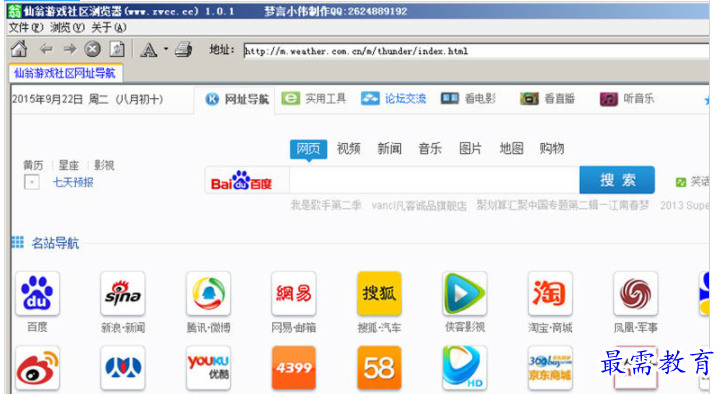Viewport: 722px width, 394px height.
Task: Open the 侠客影视 play icon
Action: [465, 293]
